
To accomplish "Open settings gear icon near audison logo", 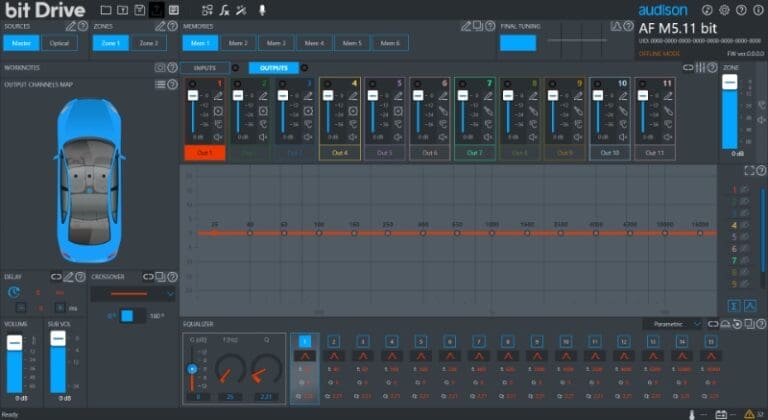I will [725, 10].
